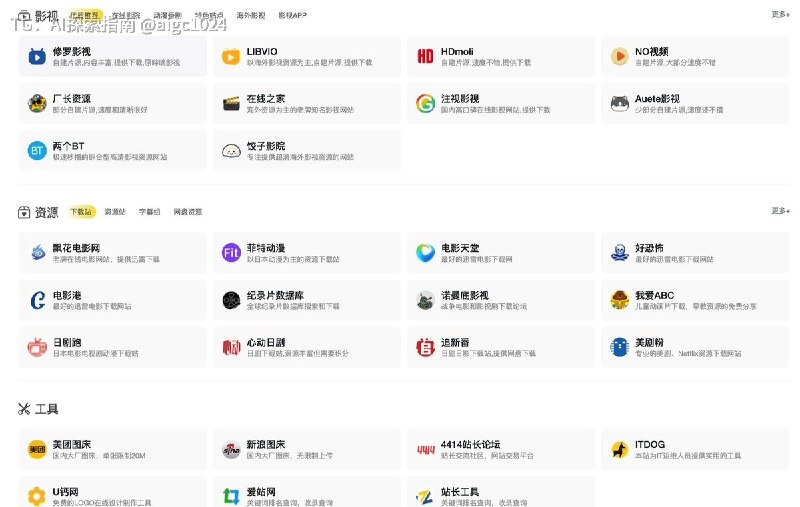This screenshot has height=507, width=800.
Task: Open the 厂长资源 sunglasses avatar icon
Action: point(37,104)
